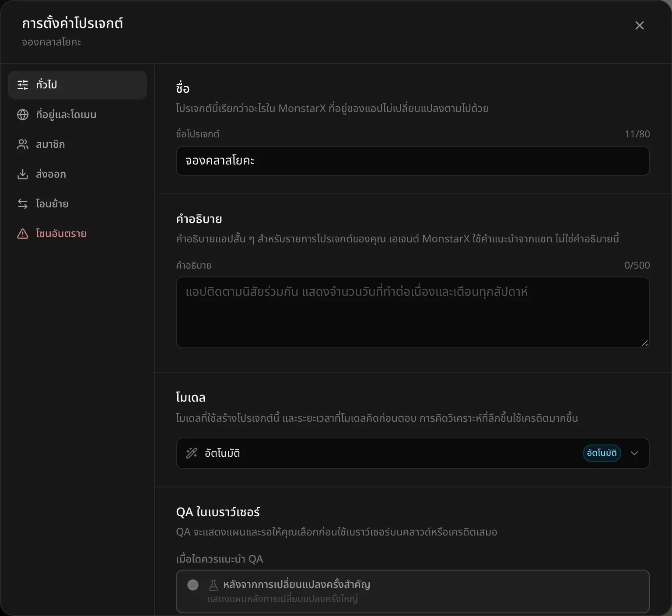Viewport: 672px width, 616px height.
Task: Click the magic wand icon in model selector
Action: [192, 453]
